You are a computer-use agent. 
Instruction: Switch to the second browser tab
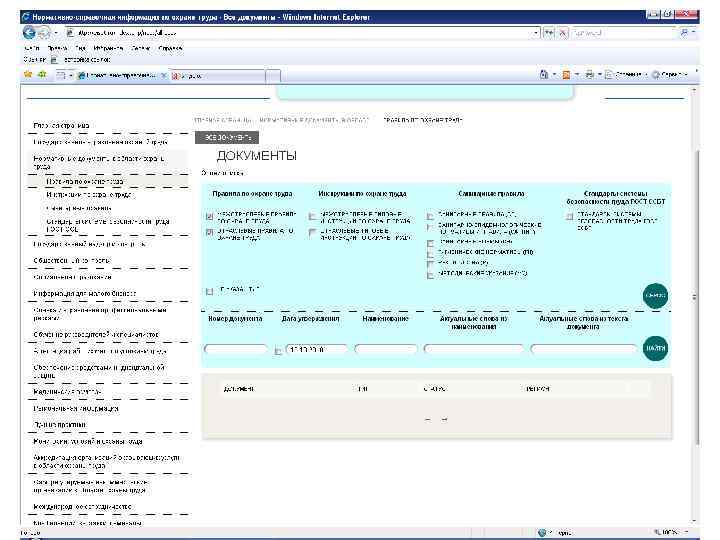[x=218, y=76]
